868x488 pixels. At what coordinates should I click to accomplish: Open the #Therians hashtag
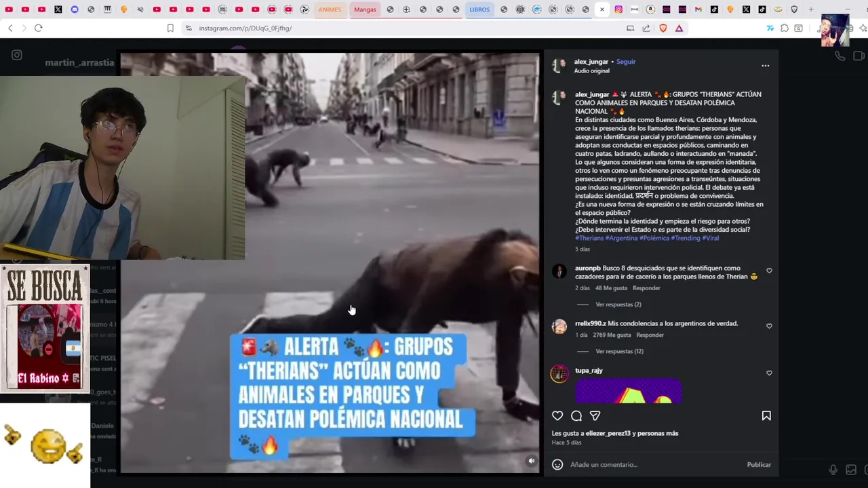589,238
